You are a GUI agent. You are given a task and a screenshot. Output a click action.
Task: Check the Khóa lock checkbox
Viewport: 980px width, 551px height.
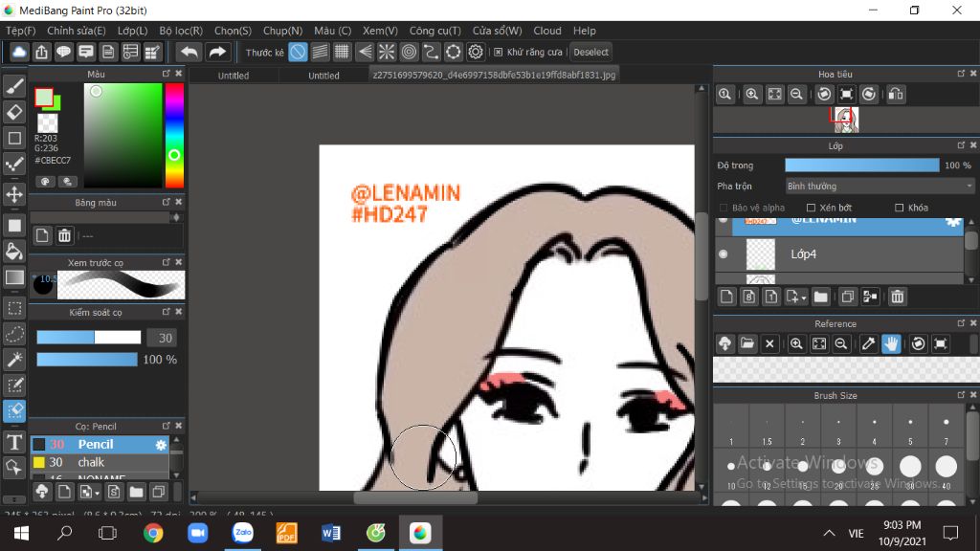899,208
